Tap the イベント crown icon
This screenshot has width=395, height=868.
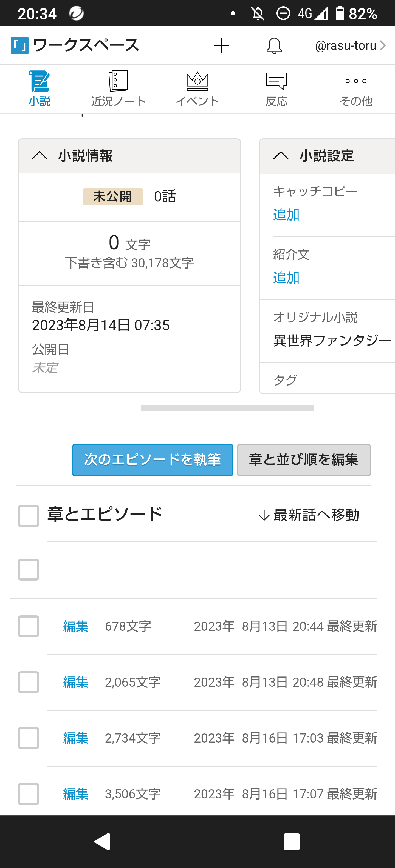coord(197,81)
